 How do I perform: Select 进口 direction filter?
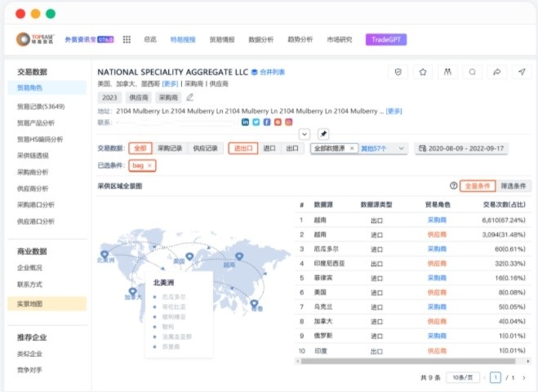click(x=269, y=149)
